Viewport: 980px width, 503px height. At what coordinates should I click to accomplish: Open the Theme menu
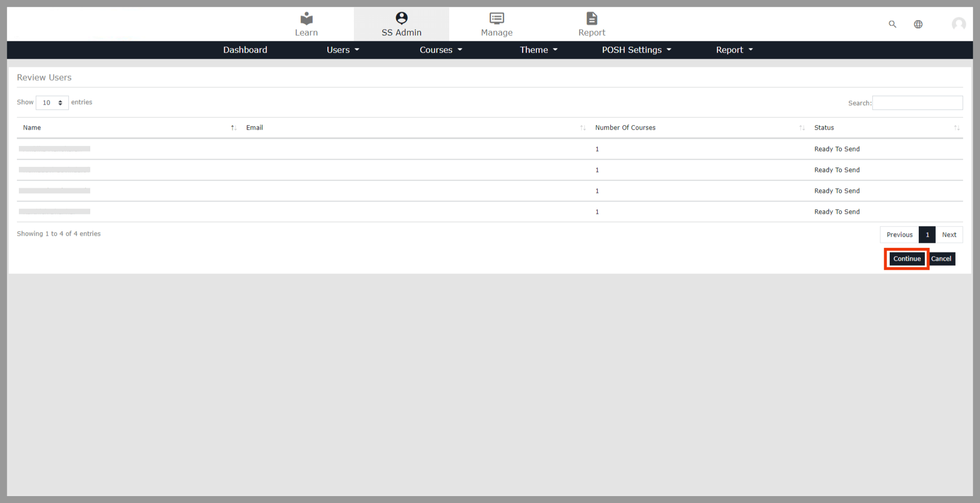(538, 50)
